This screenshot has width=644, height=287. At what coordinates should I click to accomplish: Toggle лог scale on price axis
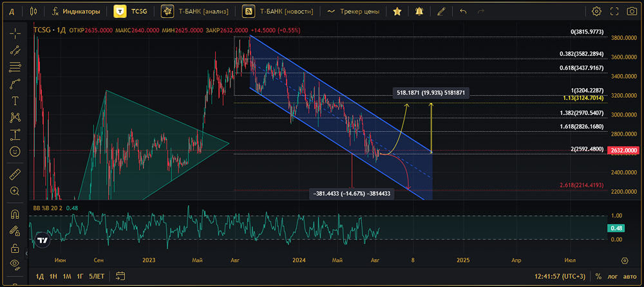click(x=611, y=276)
